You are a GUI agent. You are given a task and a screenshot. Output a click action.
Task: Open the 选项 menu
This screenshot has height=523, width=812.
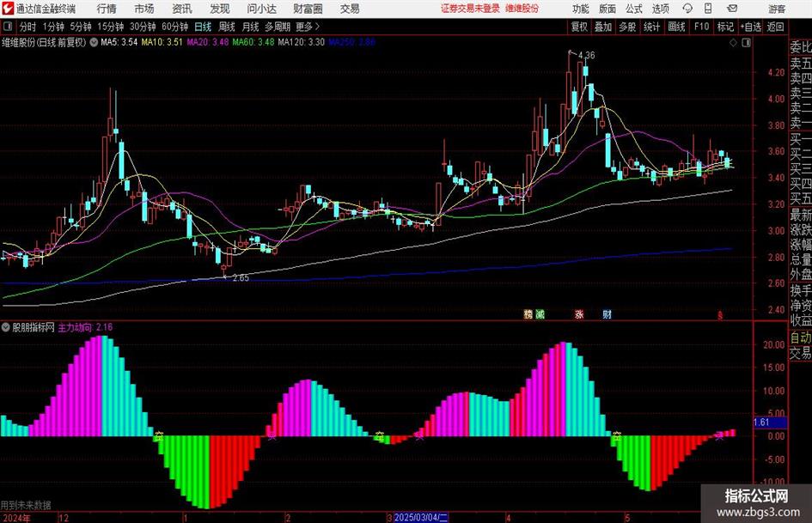coord(660,9)
